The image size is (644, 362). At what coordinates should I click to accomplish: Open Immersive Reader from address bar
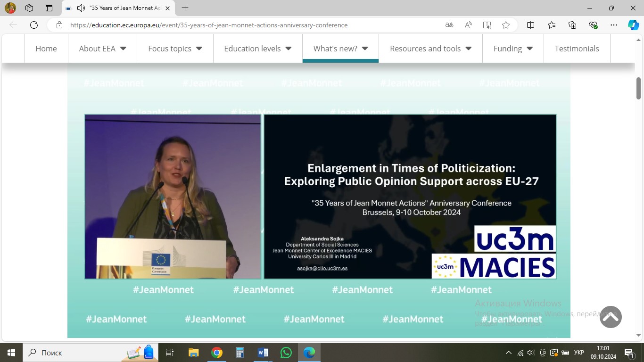[x=487, y=25]
